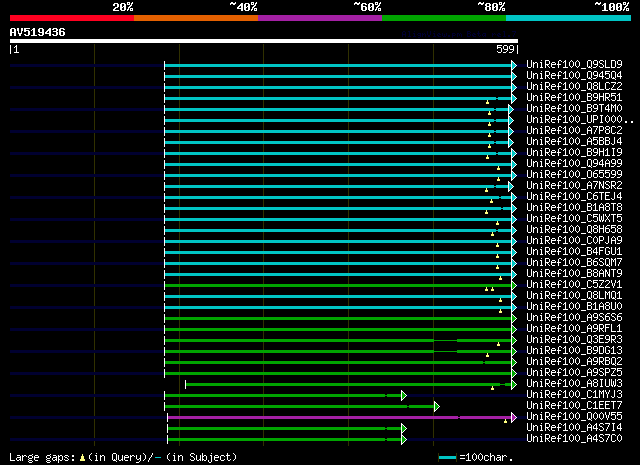Select the UniRef100_A9RBQ2 label
The image size is (640, 465).
click(574, 362)
